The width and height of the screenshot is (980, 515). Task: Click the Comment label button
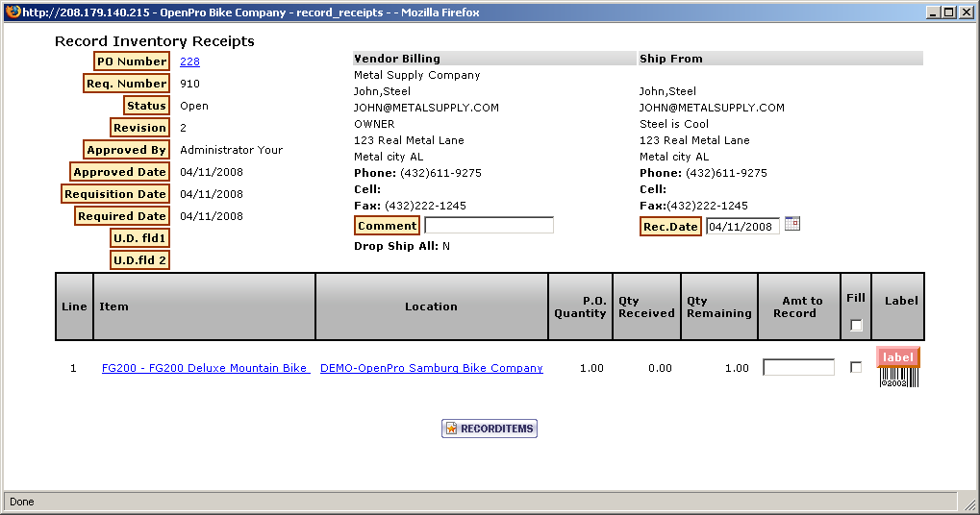(388, 226)
